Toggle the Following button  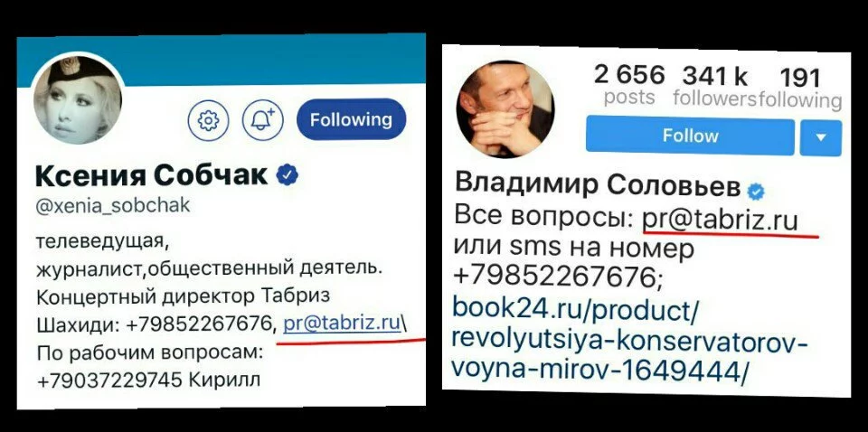click(351, 119)
